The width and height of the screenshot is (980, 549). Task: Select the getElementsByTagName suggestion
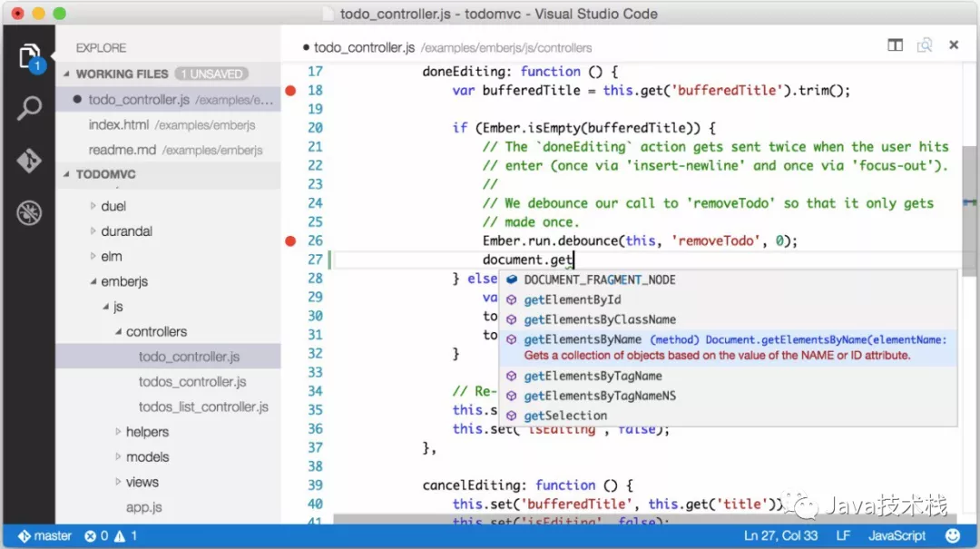click(728, 376)
